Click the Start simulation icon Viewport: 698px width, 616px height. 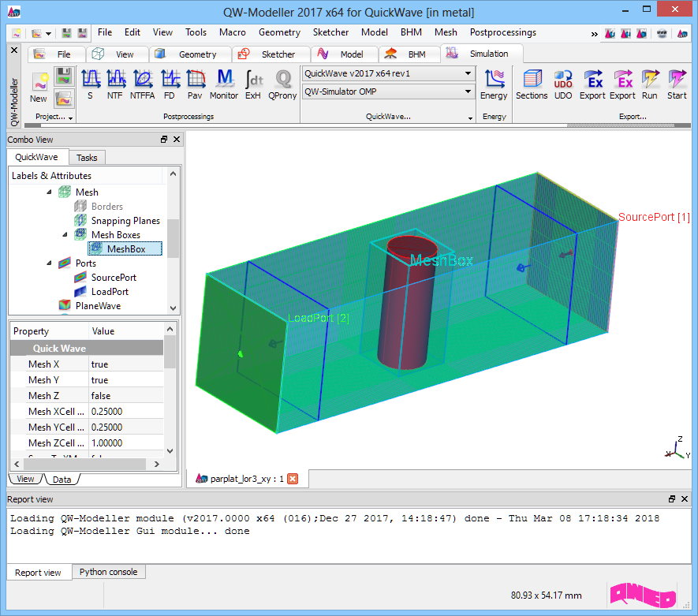[677, 84]
